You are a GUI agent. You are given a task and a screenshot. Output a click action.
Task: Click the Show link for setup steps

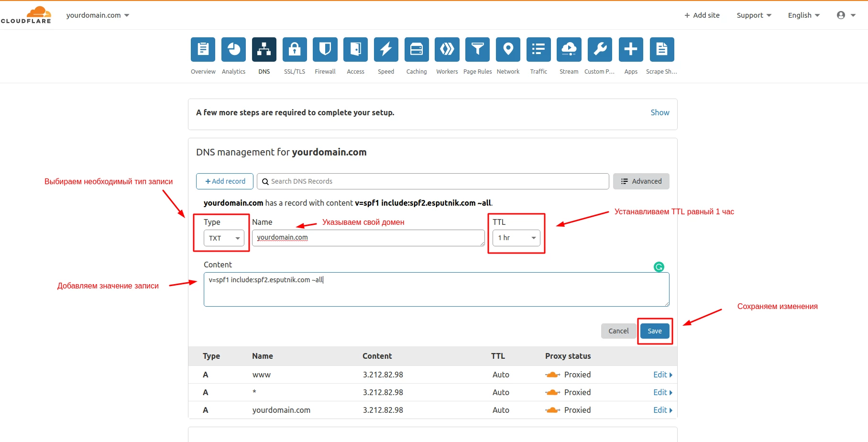coord(659,112)
